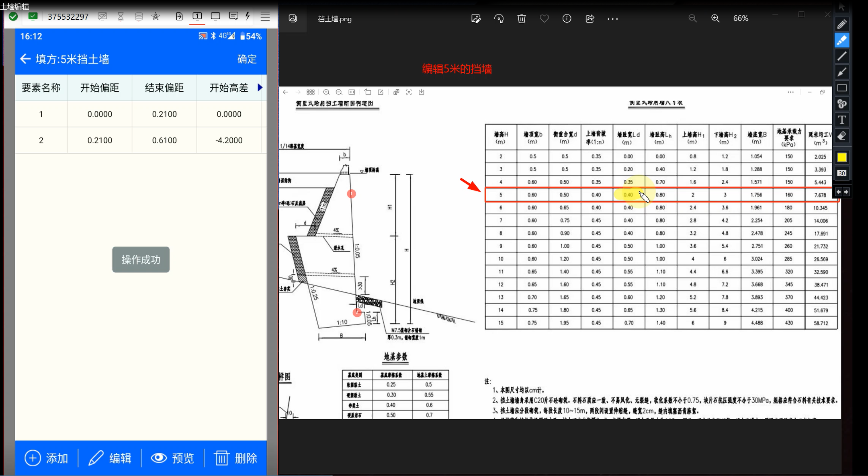Select the highlighter marker tool
Viewport: 868px width, 476px height.
[x=842, y=40]
